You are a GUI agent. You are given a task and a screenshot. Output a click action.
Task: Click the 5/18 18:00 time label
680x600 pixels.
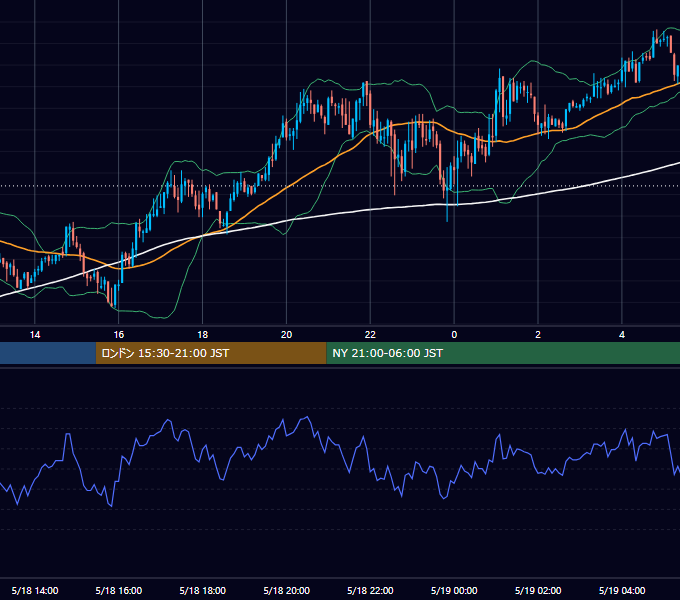click(x=203, y=590)
